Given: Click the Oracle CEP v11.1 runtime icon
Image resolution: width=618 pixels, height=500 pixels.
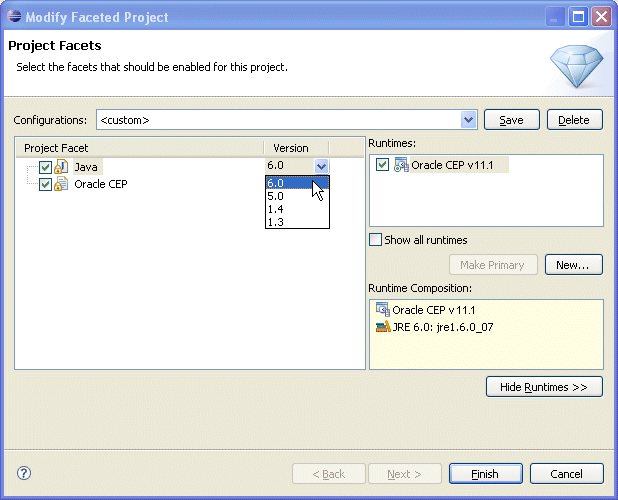Looking at the screenshot, I should (x=401, y=165).
